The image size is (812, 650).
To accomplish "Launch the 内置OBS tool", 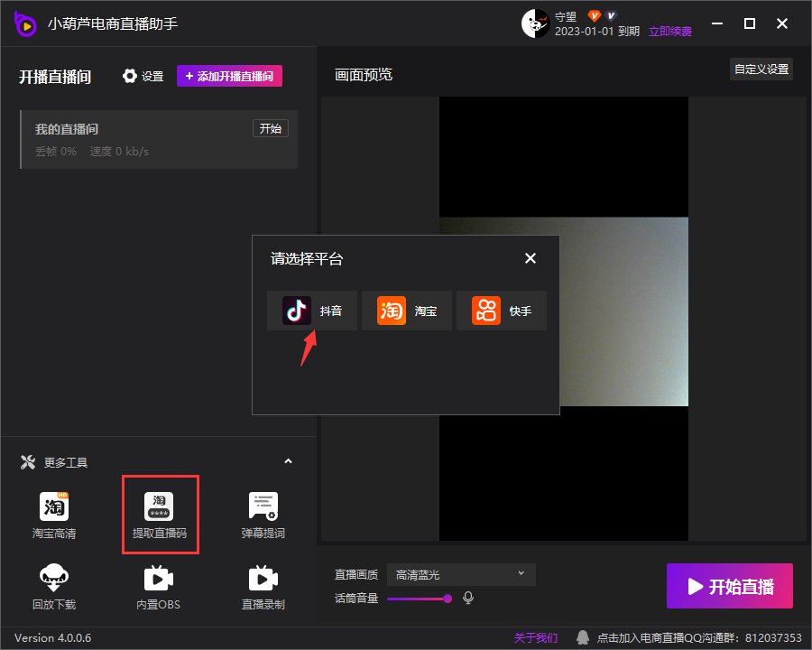I will coord(158,587).
